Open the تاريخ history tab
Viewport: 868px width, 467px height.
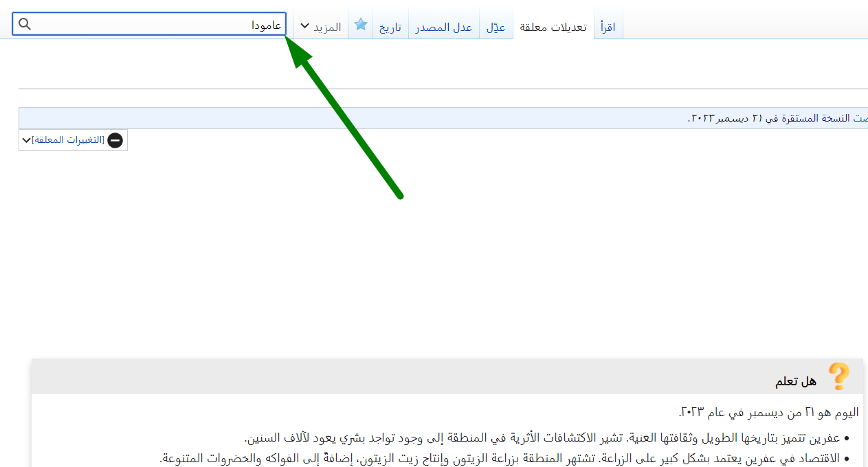tap(390, 27)
